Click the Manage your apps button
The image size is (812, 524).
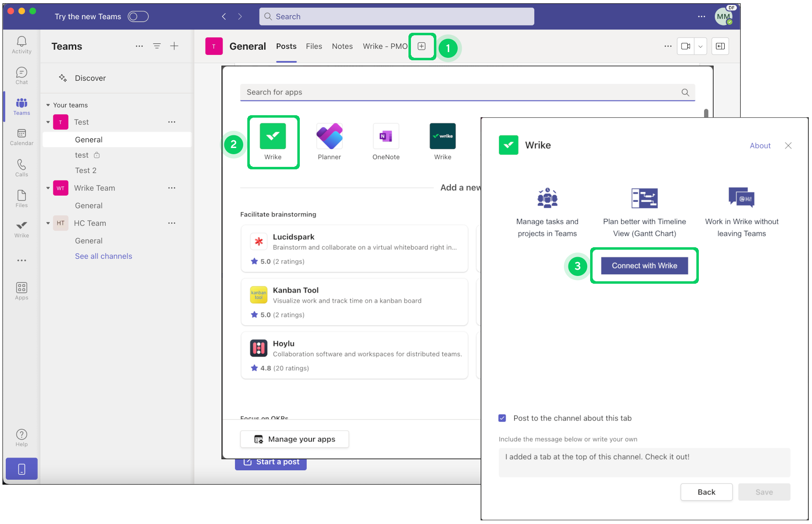pos(294,439)
